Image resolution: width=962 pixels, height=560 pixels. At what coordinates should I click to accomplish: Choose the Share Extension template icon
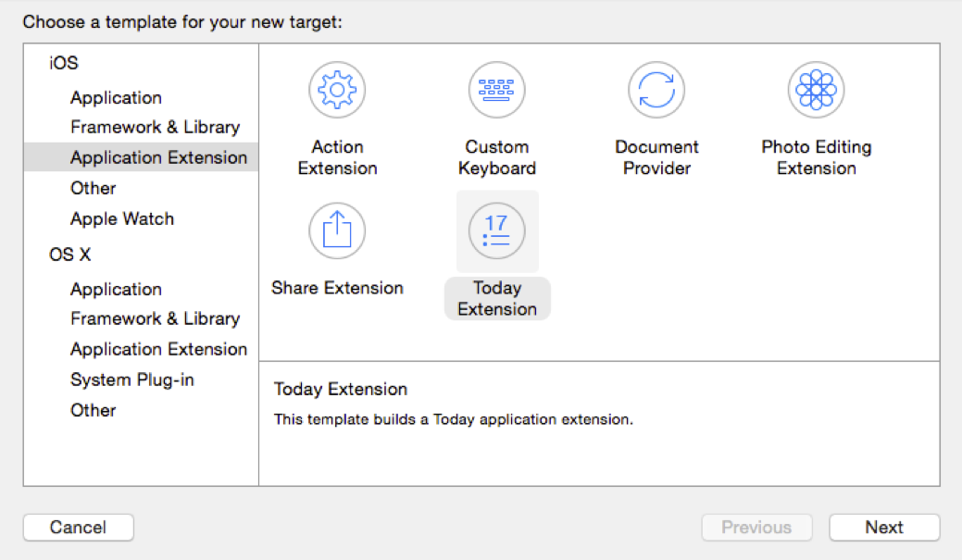[x=337, y=231]
